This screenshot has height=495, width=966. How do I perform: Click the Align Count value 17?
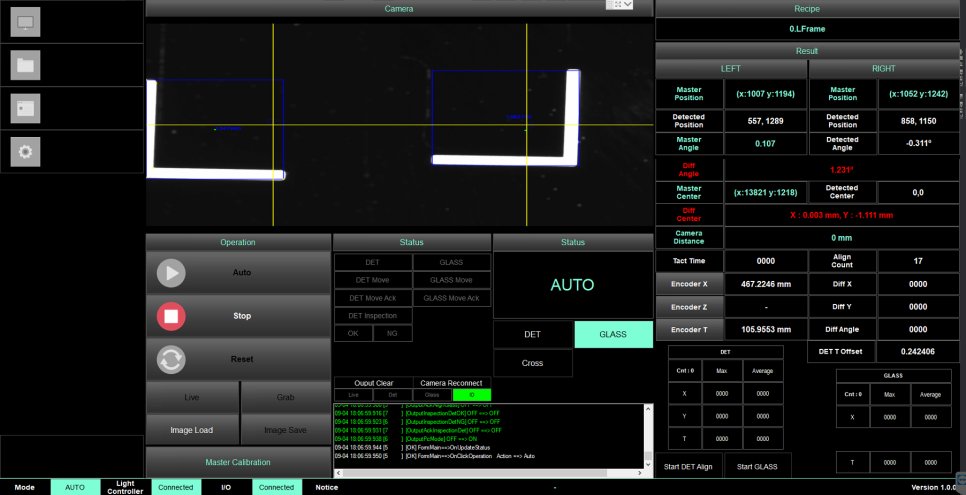tap(918, 261)
